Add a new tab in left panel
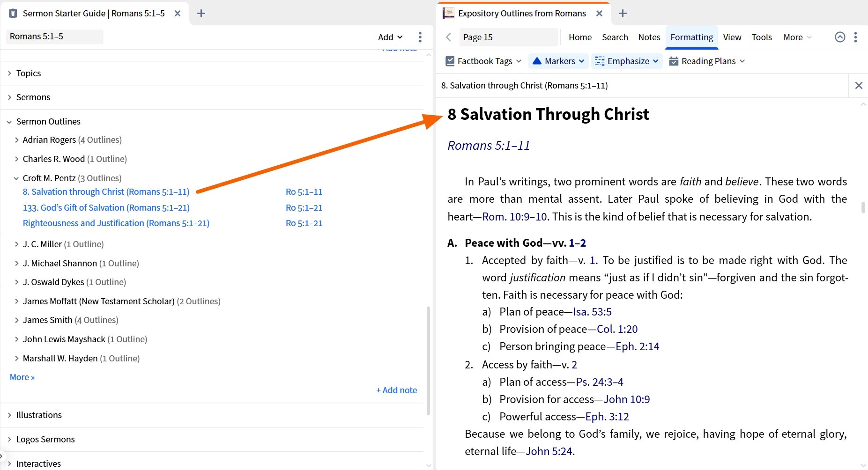 coord(201,14)
